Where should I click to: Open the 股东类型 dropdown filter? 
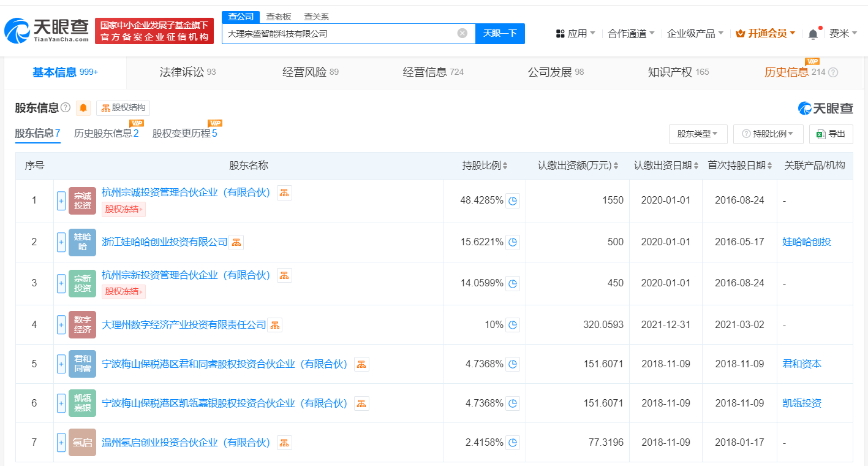[x=698, y=134]
